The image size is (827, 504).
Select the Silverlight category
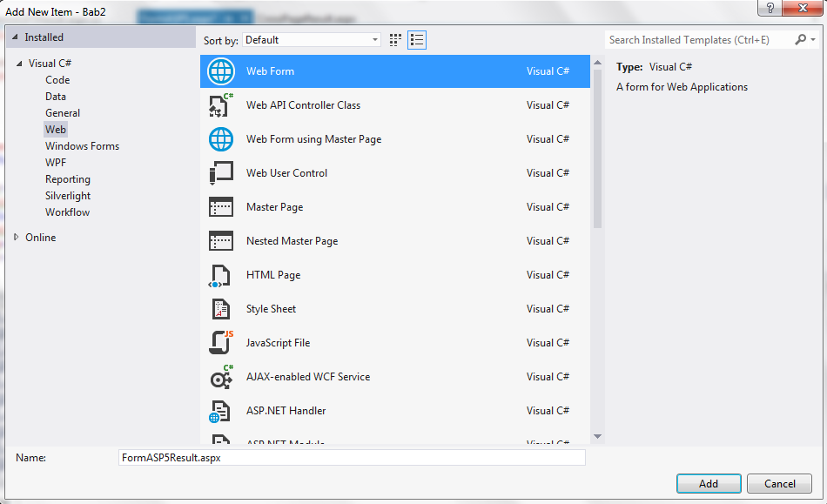pos(68,196)
